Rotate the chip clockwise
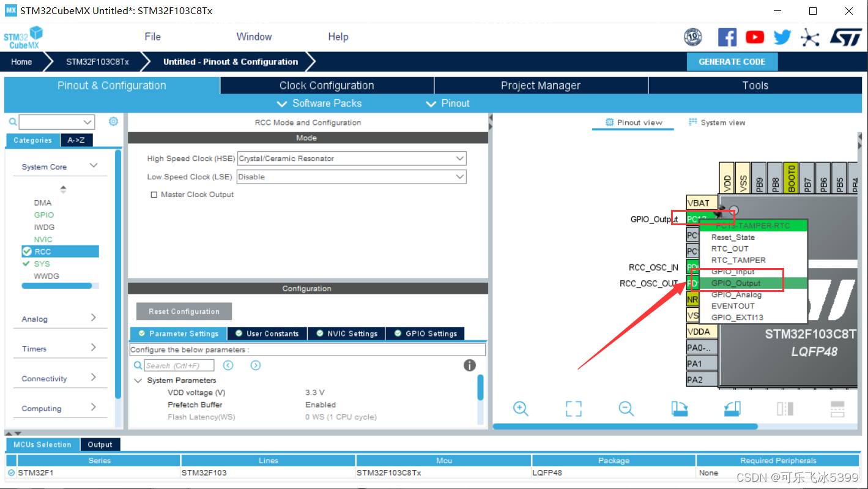868x489 pixels. point(679,408)
